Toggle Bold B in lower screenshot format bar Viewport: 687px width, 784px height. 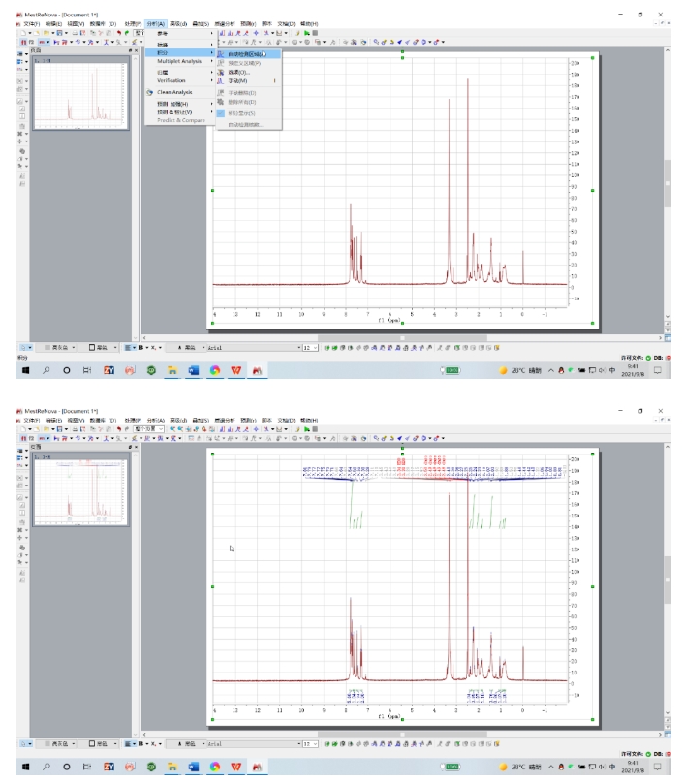[x=141, y=744]
